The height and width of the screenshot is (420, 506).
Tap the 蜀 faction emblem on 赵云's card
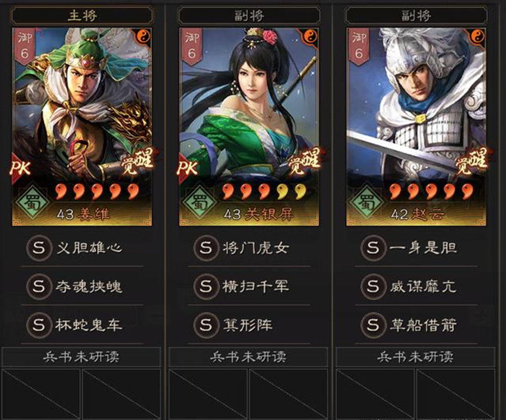[x=367, y=202]
